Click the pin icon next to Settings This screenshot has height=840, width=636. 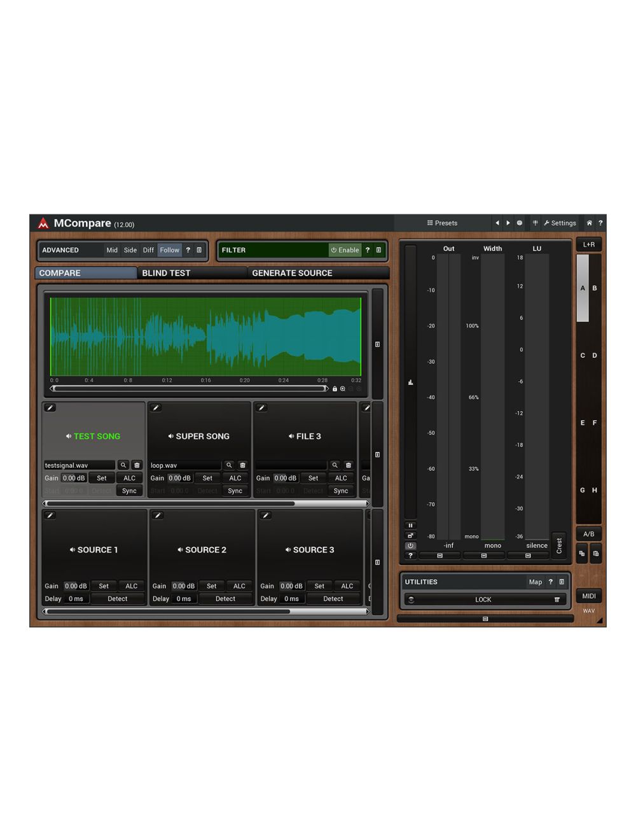pyautogui.click(x=536, y=223)
